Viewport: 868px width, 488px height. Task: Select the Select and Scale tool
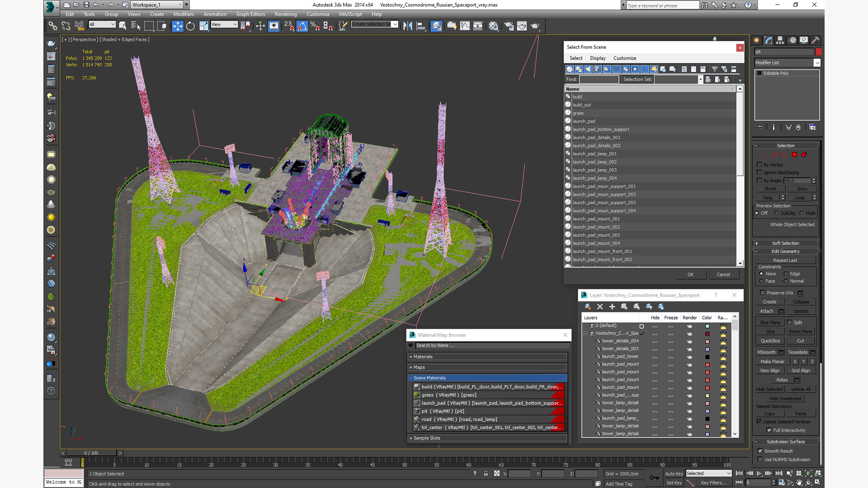coord(203,26)
